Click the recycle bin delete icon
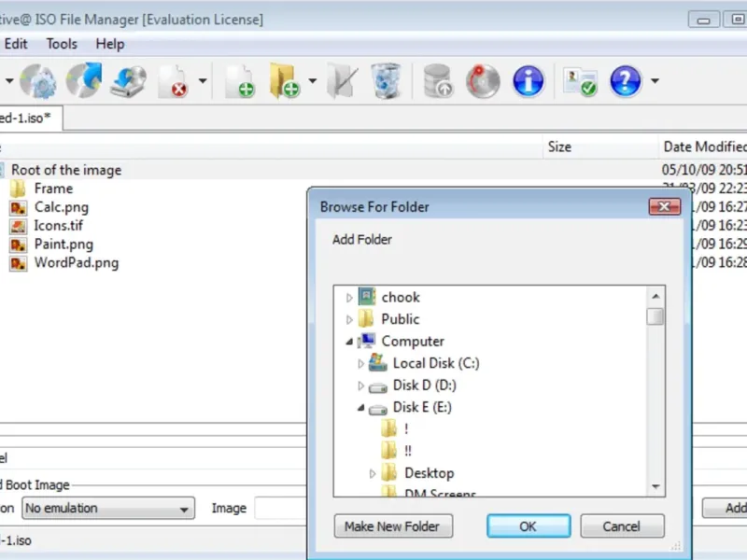Image resolution: width=747 pixels, height=560 pixels. coord(386,81)
